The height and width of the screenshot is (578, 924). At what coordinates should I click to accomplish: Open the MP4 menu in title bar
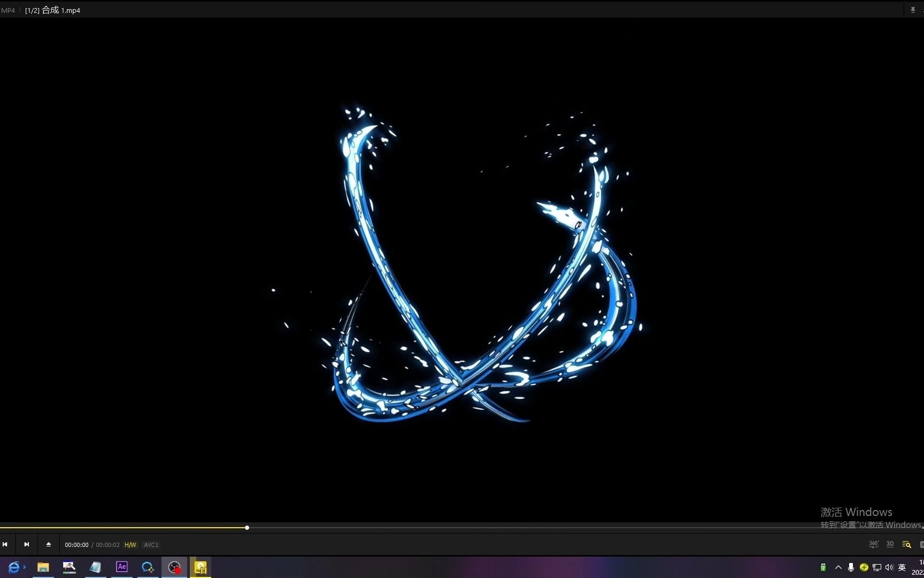(x=8, y=10)
